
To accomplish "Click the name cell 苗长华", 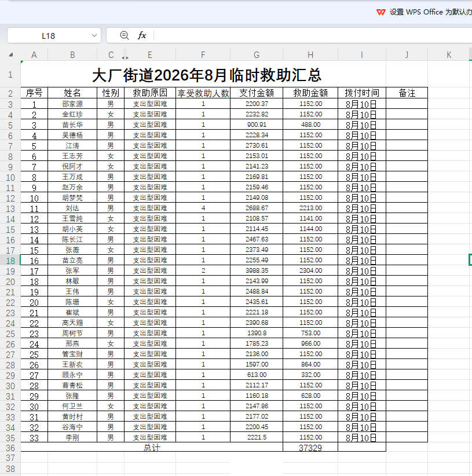I will pos(72,125).
